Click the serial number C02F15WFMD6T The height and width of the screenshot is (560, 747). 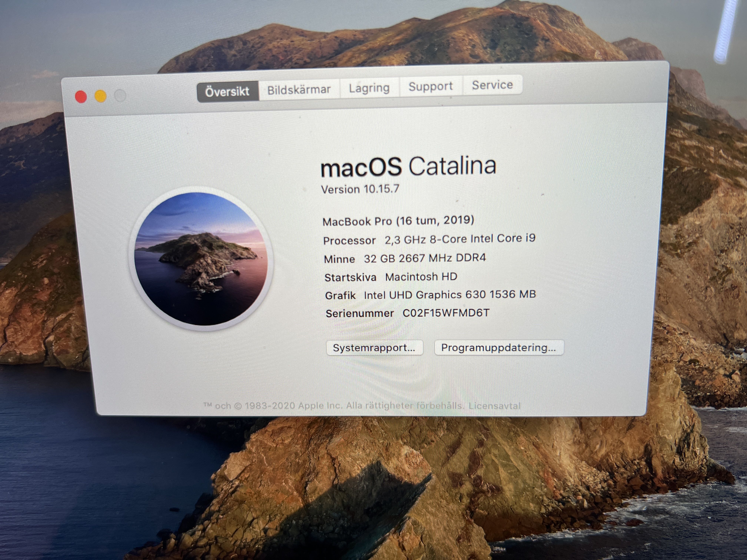(x=446, y=313)
